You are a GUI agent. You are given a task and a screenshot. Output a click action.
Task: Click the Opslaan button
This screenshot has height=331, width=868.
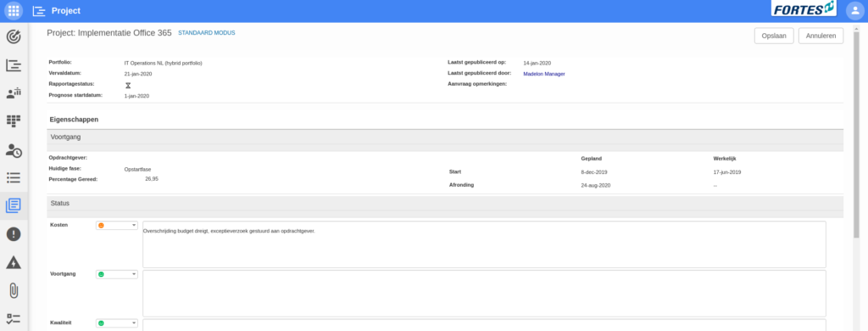774,36
